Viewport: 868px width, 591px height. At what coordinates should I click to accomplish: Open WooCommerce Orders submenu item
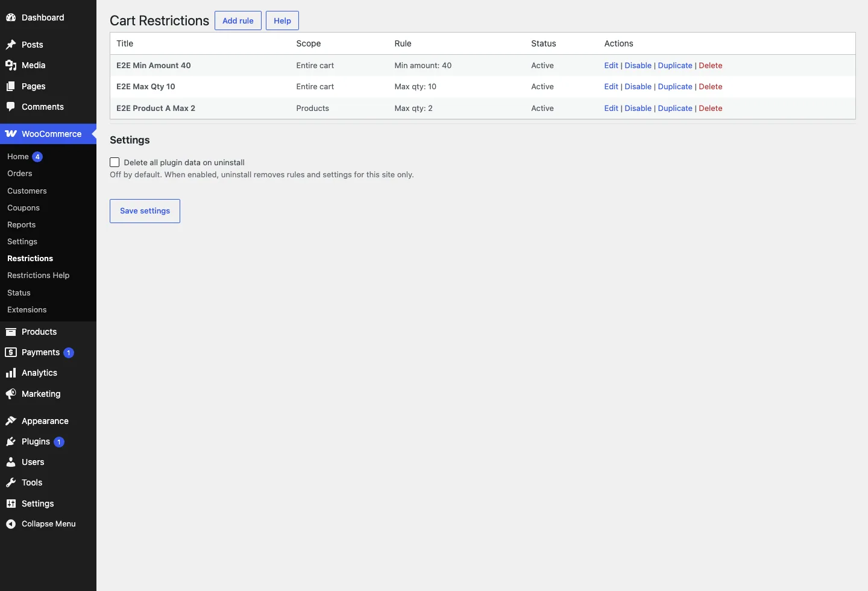click(20, 173)
